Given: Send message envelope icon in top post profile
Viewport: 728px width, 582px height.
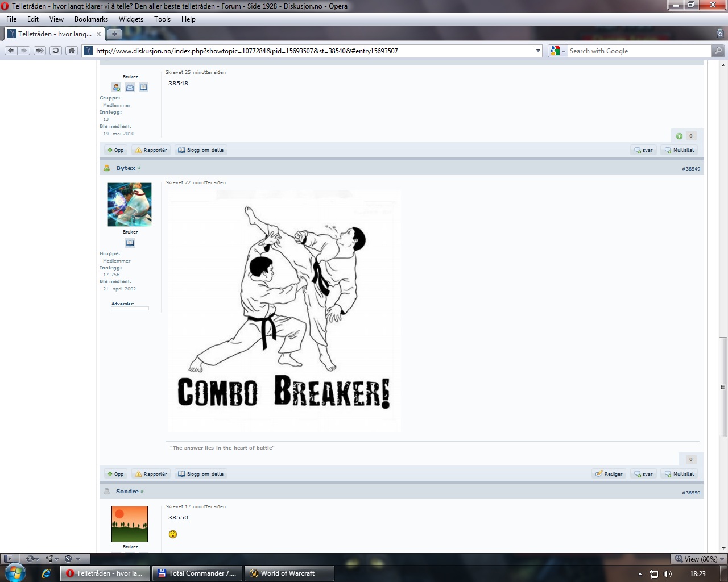Looking at the screenshot, I should [x=130, y=88].
